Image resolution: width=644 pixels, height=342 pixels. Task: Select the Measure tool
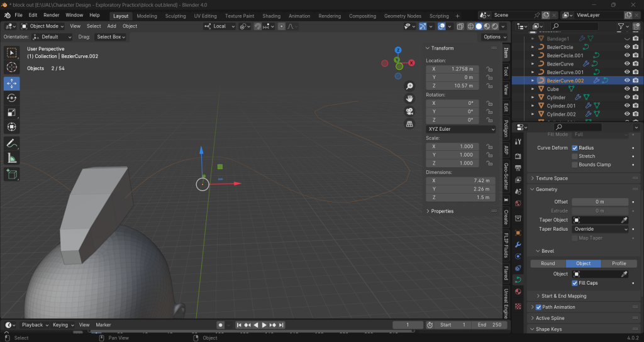[11, 158]
